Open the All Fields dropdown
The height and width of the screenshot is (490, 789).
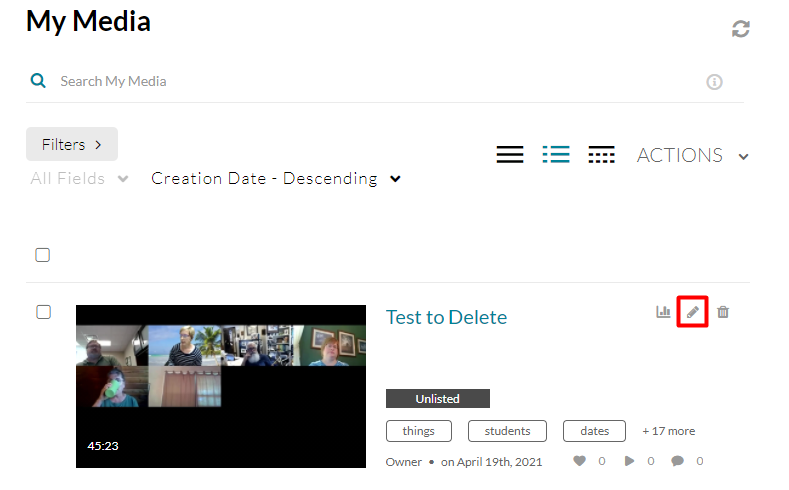[x=80, y=179]
